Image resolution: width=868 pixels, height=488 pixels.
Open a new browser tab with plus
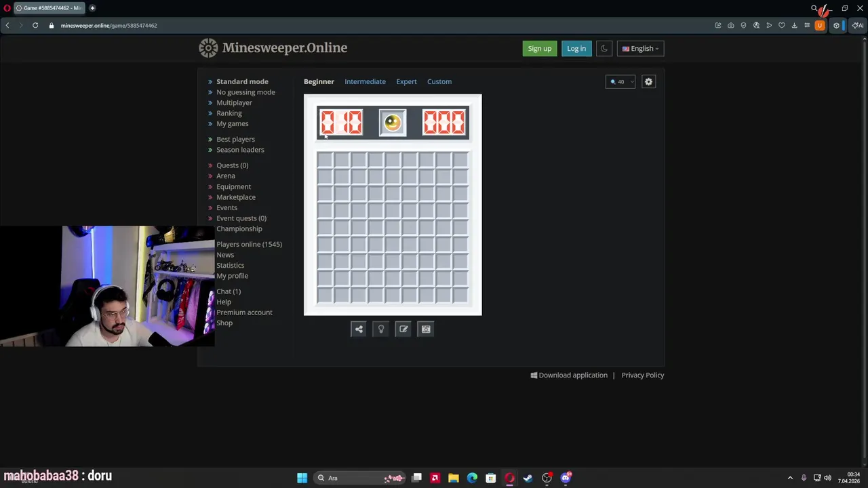coord(92,8)
